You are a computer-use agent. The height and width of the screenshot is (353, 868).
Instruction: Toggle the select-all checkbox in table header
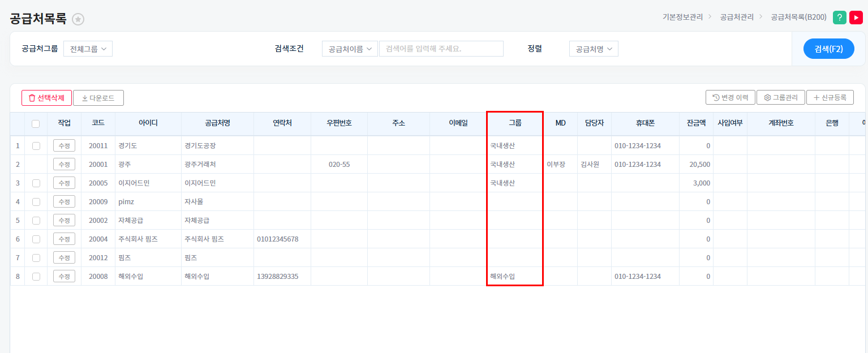point(36,123)
